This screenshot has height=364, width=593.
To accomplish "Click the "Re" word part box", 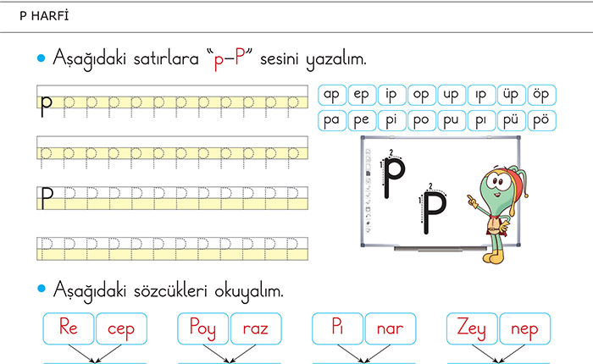I will 68,328.
